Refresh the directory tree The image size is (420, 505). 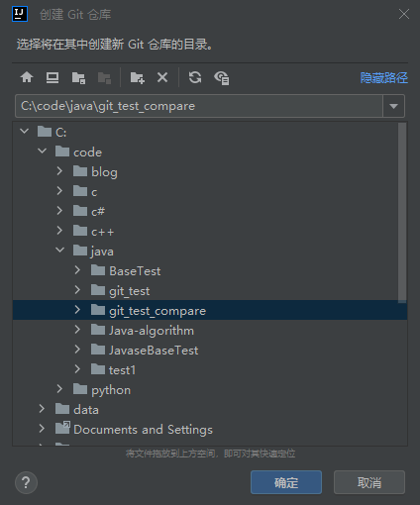tap(195, 77)
